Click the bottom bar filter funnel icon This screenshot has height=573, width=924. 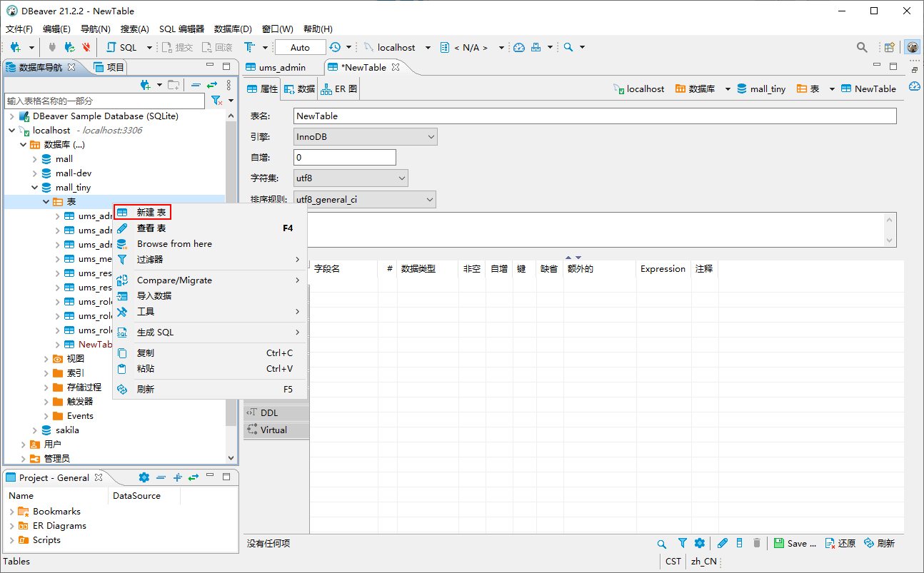[683, 543]
